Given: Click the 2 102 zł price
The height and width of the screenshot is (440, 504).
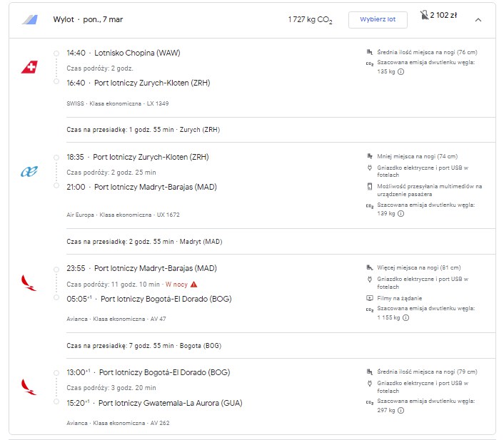Looking at the screenshot, I should 443,15.
